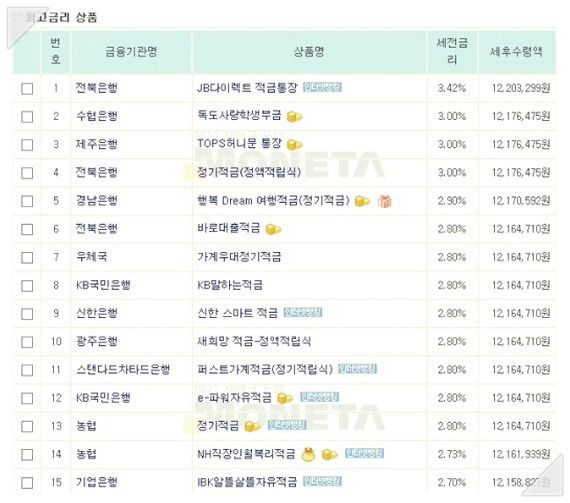Click internet banking badge beside JB다이렉트 적금통장

click(322, 87)
